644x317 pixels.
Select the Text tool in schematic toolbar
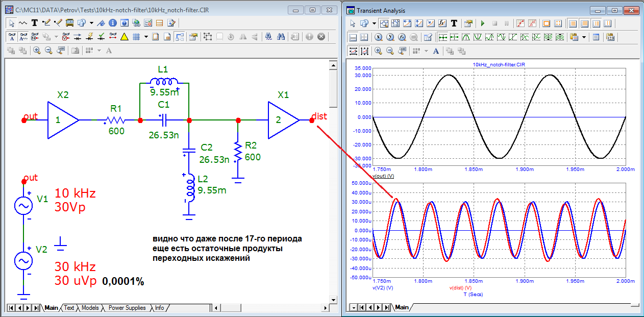35,23
